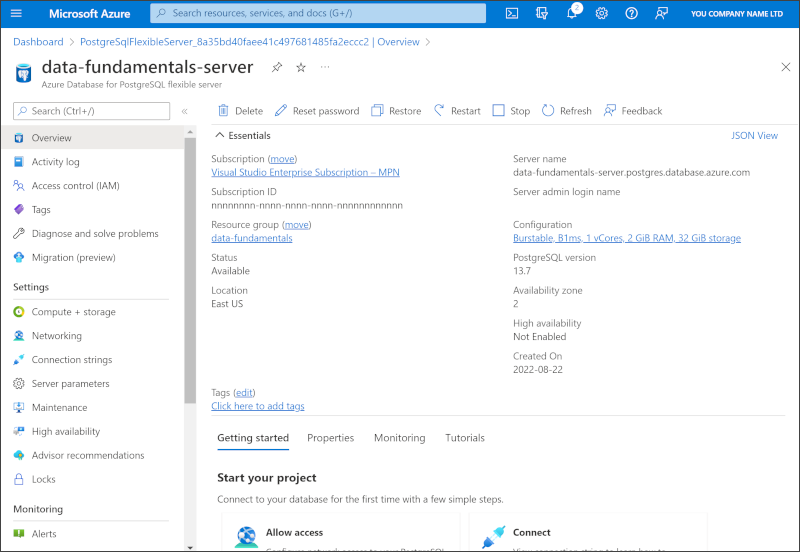800x552 pixels.
Task: Focus the global search resources box
Action: tap(318, 13)
